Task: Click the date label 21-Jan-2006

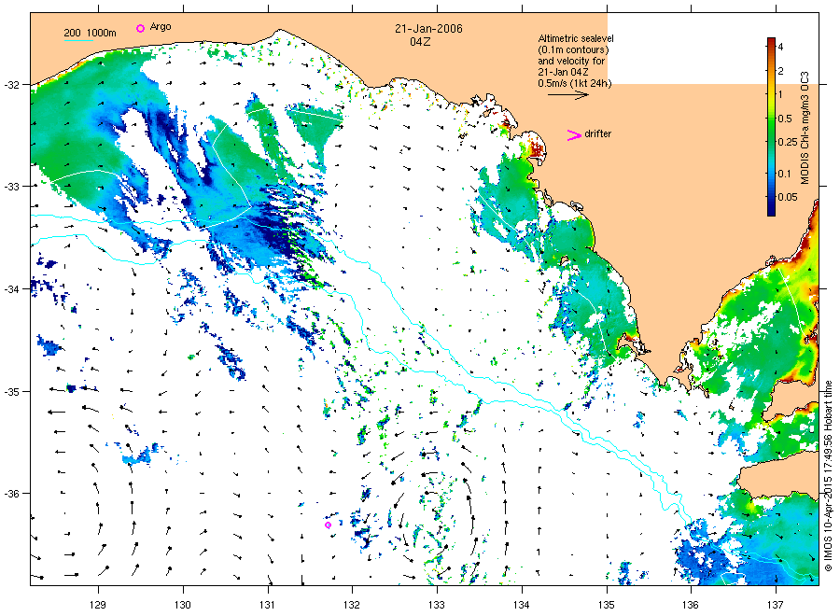Action: [x=428, y=29]
